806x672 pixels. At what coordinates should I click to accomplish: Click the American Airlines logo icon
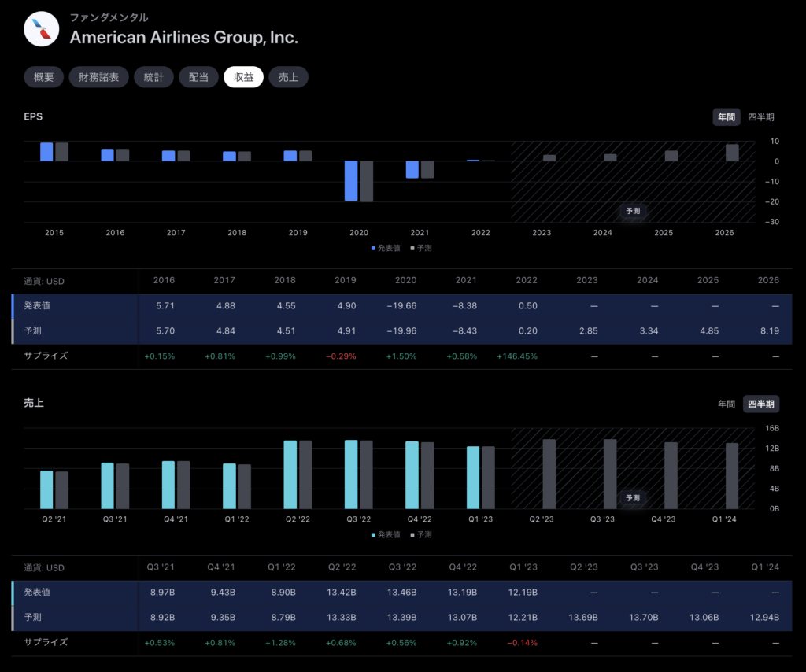point(42,29)
